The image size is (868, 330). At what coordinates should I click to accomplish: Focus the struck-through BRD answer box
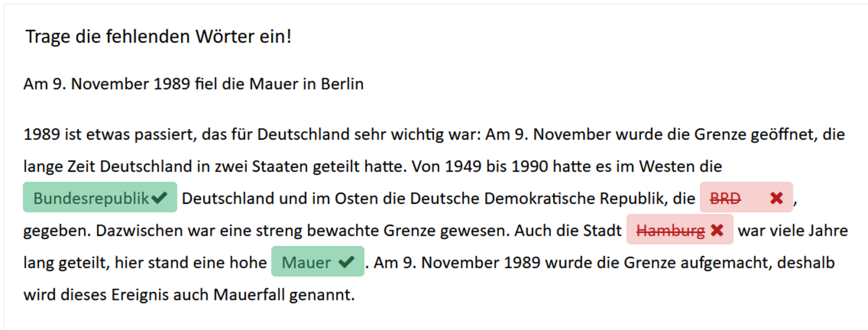(746, 197)
